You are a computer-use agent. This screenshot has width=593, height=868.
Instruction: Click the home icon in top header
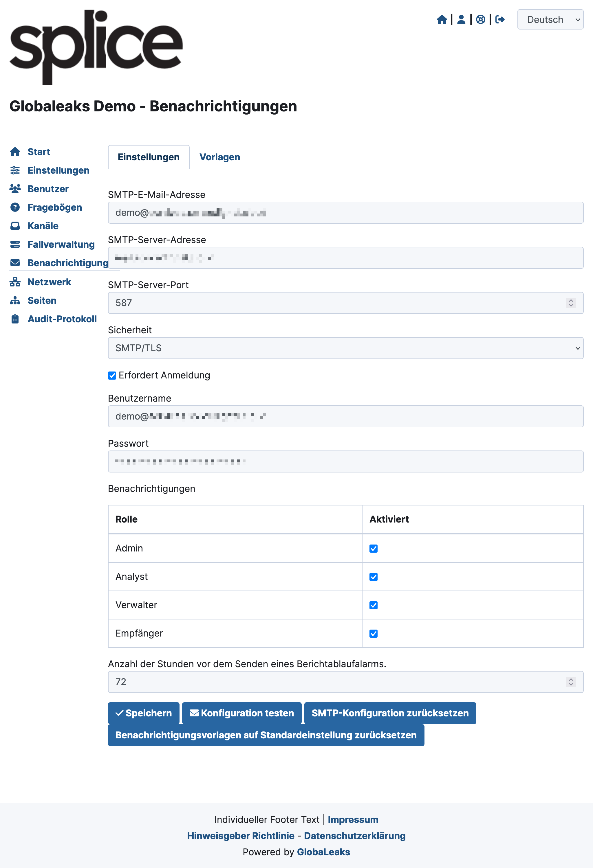[x=442, y=19]
